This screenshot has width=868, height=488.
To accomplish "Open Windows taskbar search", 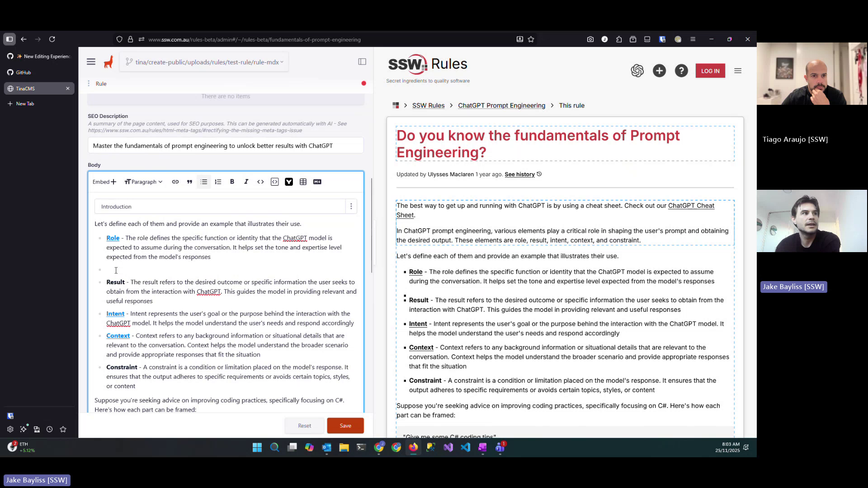I will [x=274, y=448].
